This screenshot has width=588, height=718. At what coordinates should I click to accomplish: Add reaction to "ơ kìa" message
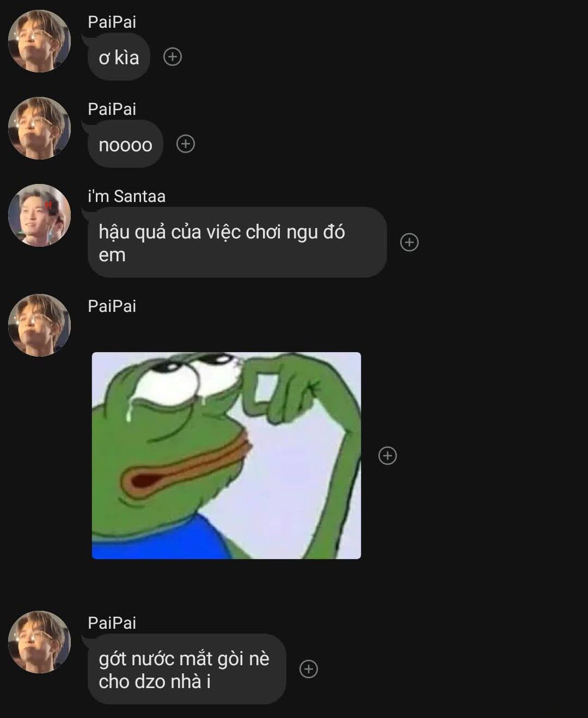pos(173,57)
